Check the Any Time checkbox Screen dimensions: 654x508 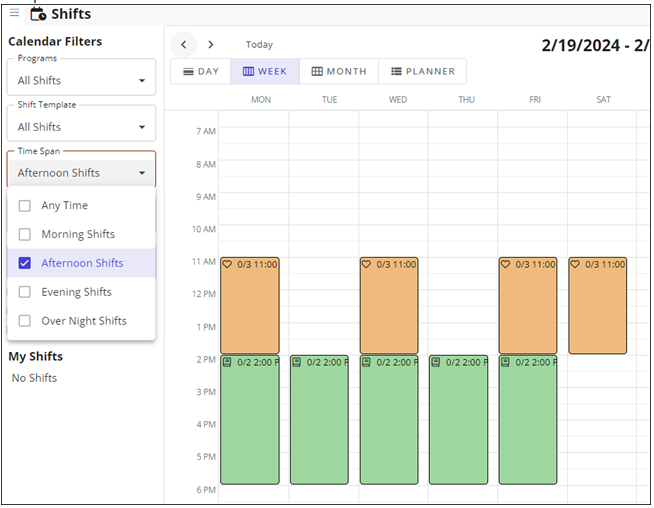25,206
